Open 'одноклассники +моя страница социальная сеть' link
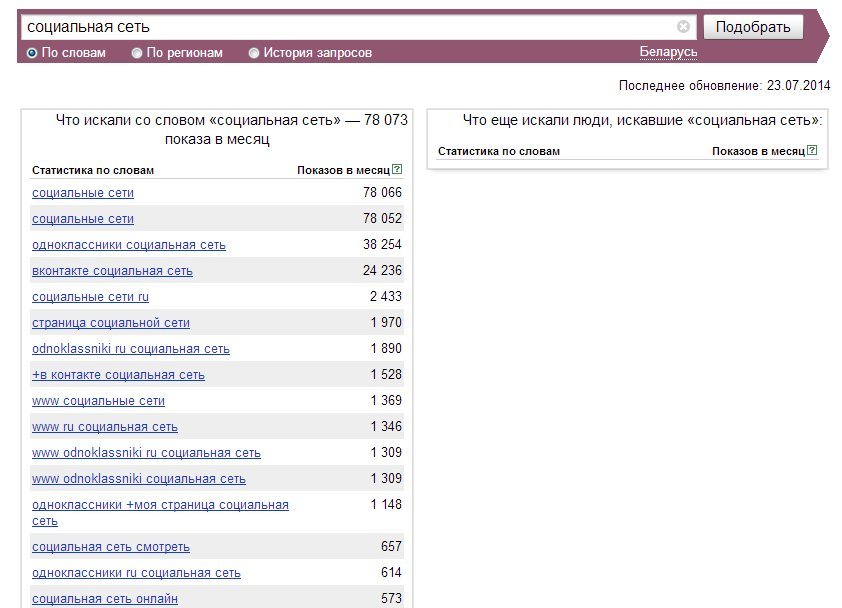The width and height of the screenshot is (842, 608). (x=160, y=512)
